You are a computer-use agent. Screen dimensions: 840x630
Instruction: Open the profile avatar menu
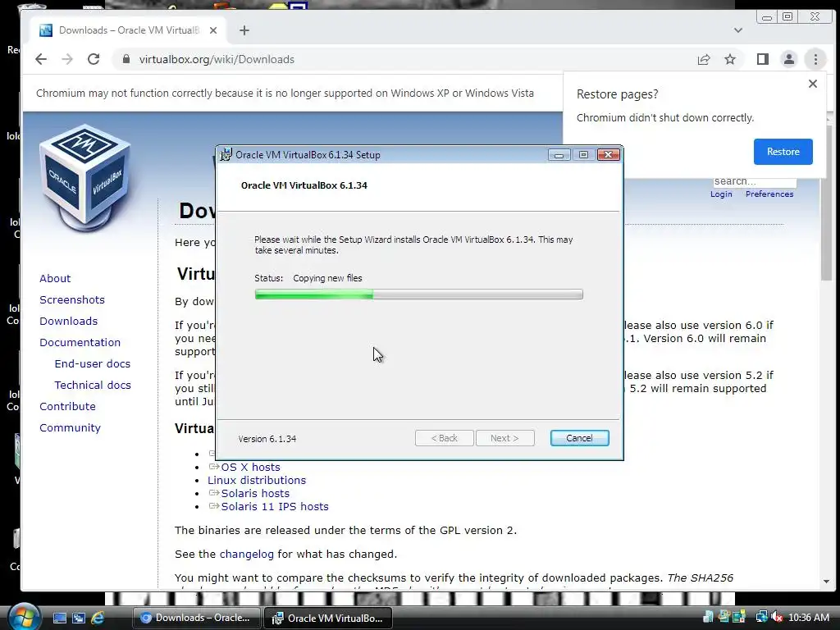tap(789, 59)
